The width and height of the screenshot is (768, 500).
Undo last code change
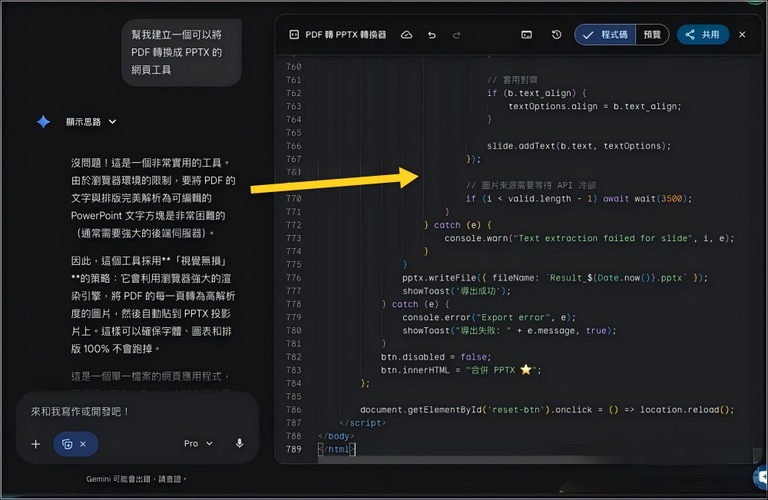[x=432, y=35]
